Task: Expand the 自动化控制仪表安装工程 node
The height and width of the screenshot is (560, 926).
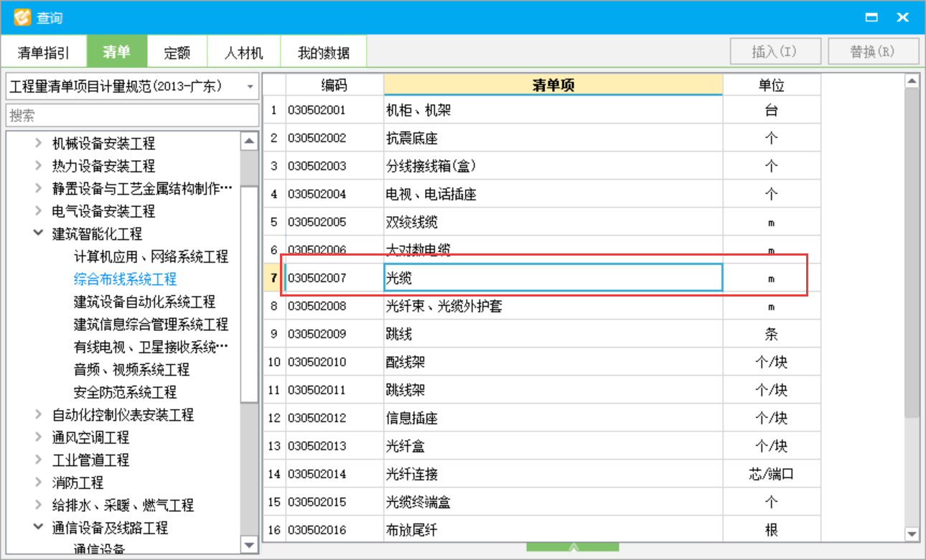Action: pyautogui.click(x=38, y=414)
